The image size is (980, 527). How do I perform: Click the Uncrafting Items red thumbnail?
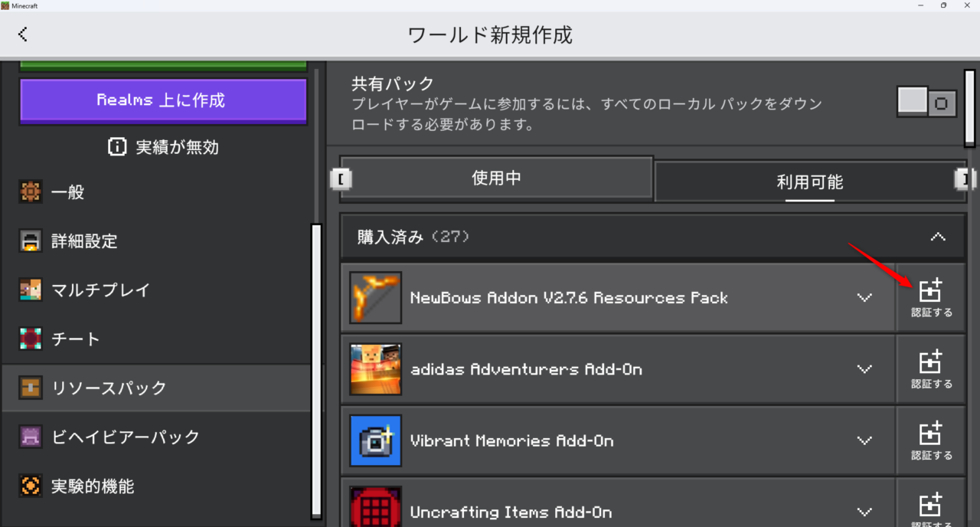tap(376, 506)
